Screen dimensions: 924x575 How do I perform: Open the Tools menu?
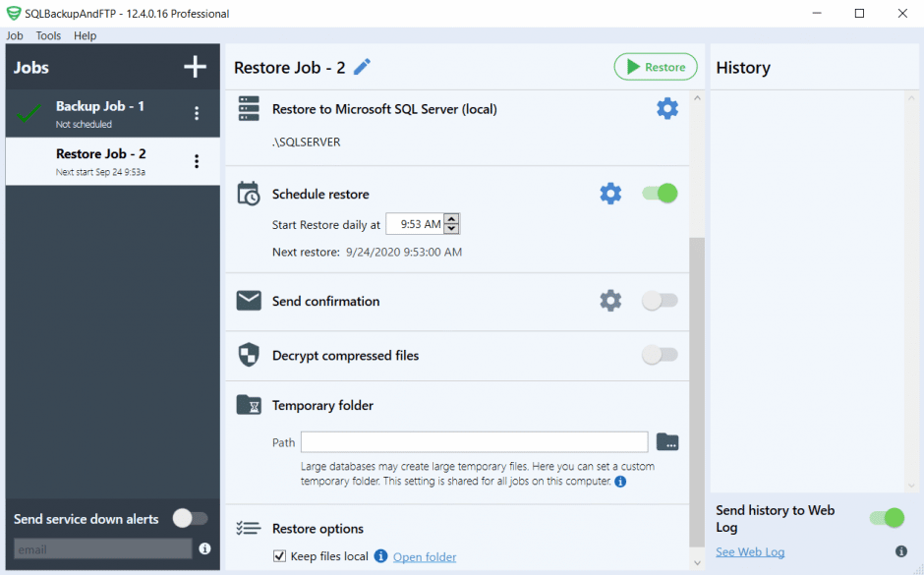[x=48, y=35]
